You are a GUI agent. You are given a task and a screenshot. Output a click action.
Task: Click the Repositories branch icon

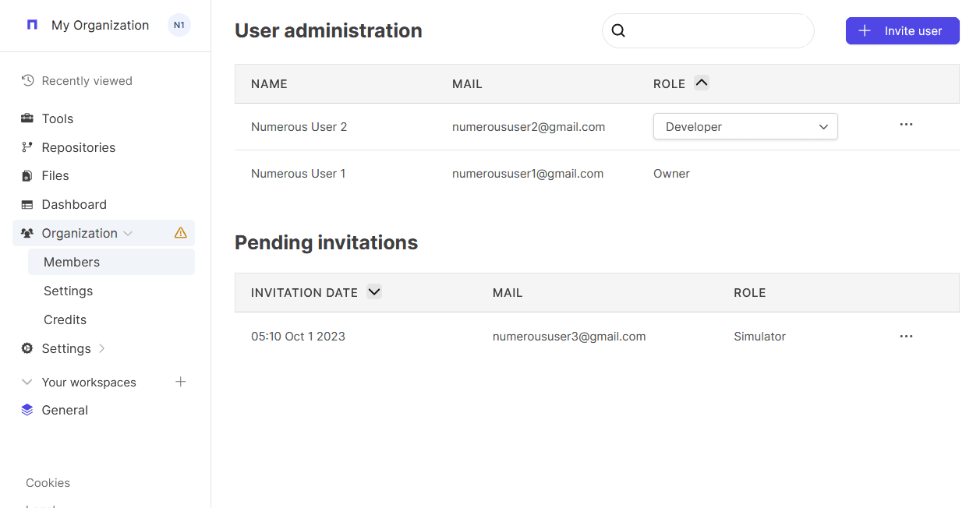[x=27, y=147]
